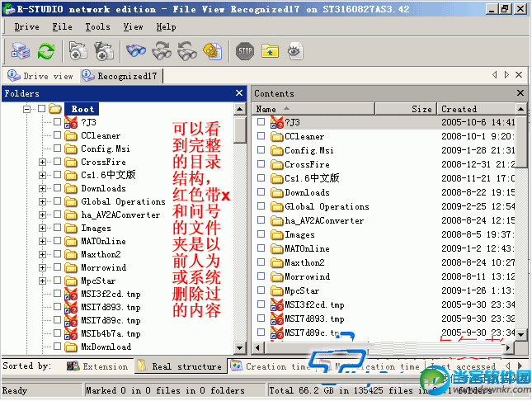
Task: Check the Global Operations checkbox in Contents
Action: (x=261, y=205)
